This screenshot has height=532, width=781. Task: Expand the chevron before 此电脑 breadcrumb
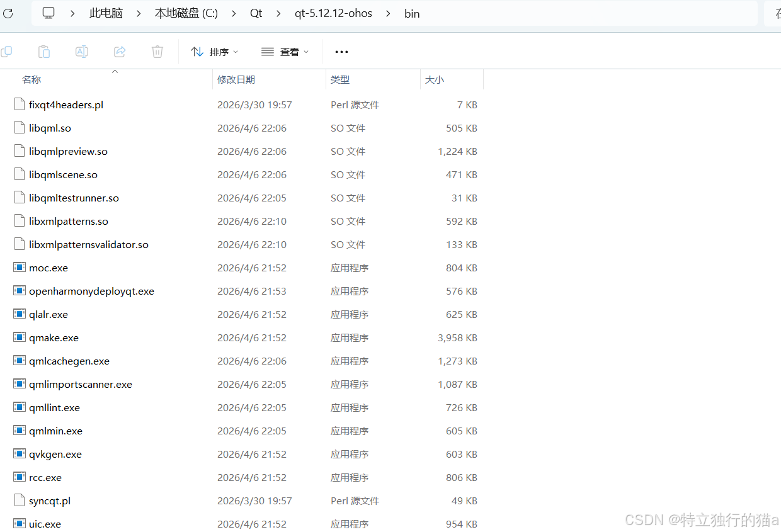tap(72, 13)
